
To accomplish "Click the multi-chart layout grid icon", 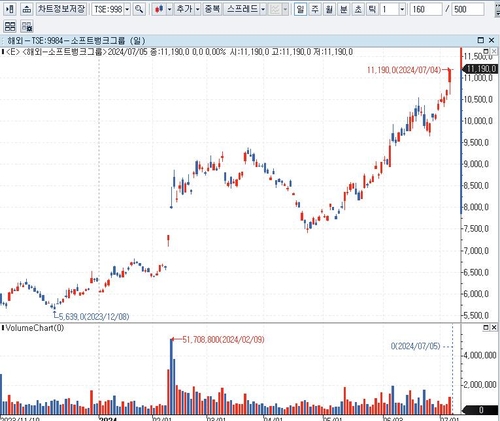I will click(10, 26).
